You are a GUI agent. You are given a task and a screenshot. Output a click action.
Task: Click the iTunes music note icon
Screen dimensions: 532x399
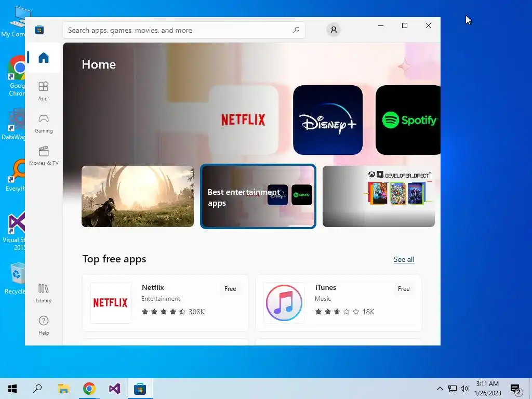coord(284,303)
